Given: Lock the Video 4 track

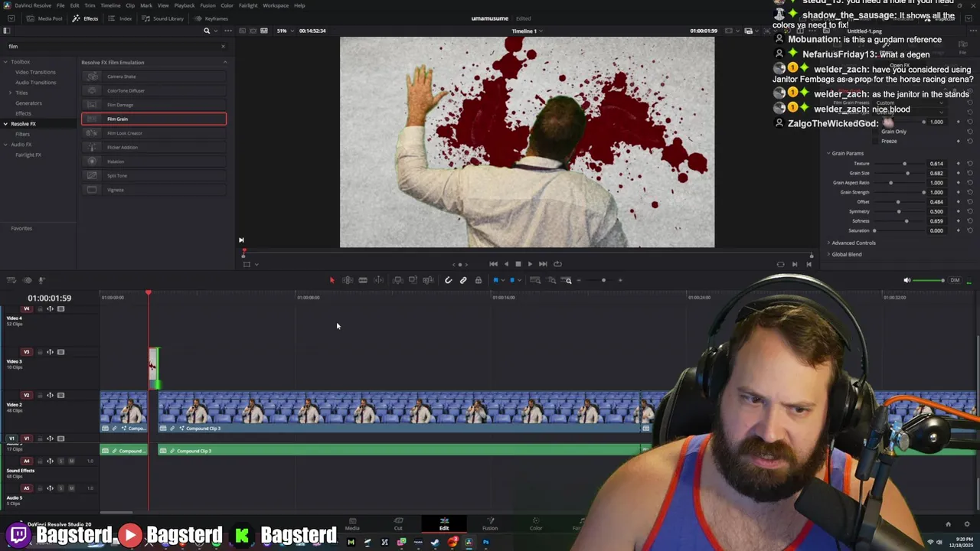Looking at the screenshot, I should point(40,309).
